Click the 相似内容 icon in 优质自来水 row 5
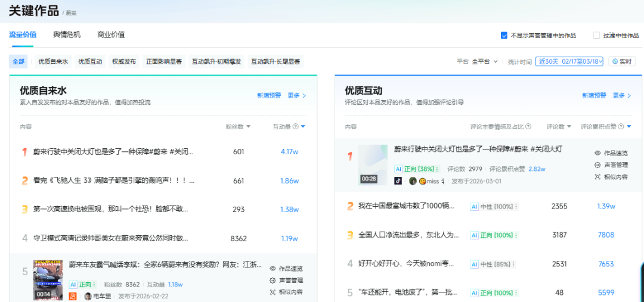The width and height of the screenshot is (644, 302). click(273, 292)
